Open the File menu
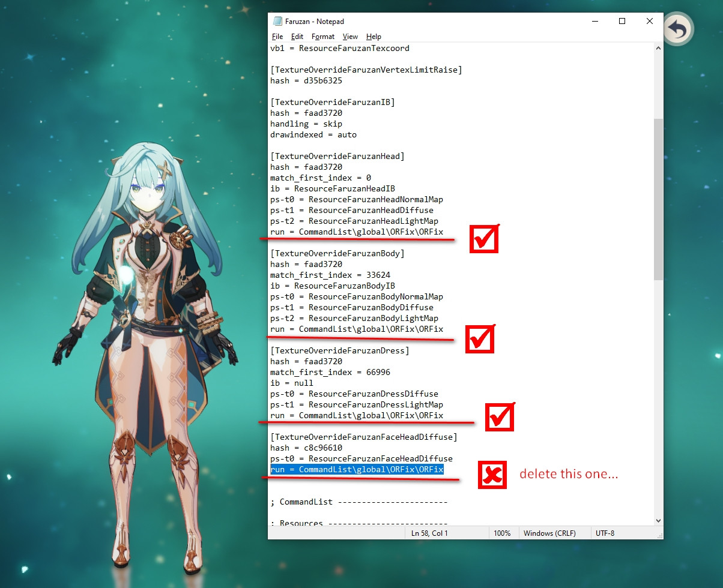This screenshot has width=723, height=588. coord(277,37)
